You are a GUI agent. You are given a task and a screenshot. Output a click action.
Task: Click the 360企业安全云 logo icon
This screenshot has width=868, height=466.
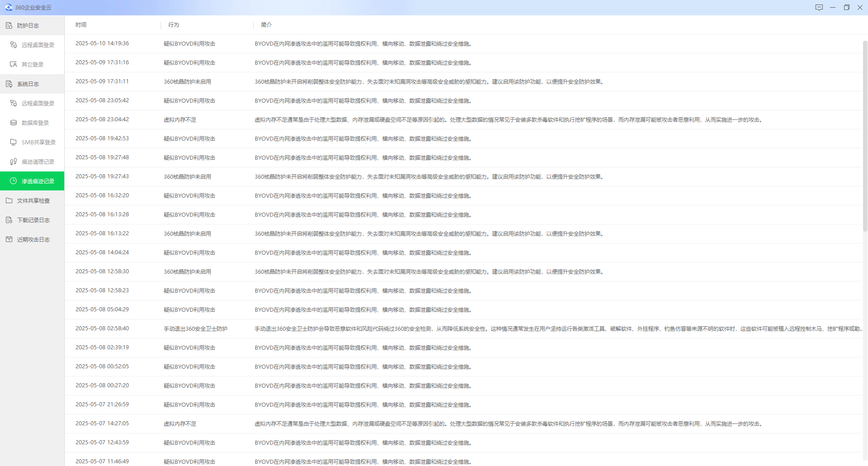[x=9, y=8]
